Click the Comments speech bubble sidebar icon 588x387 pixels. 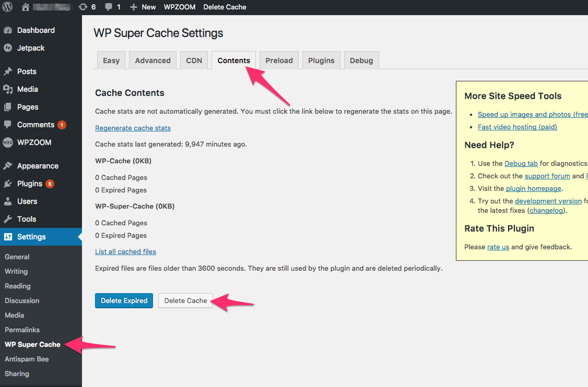(x=8, y=125)
